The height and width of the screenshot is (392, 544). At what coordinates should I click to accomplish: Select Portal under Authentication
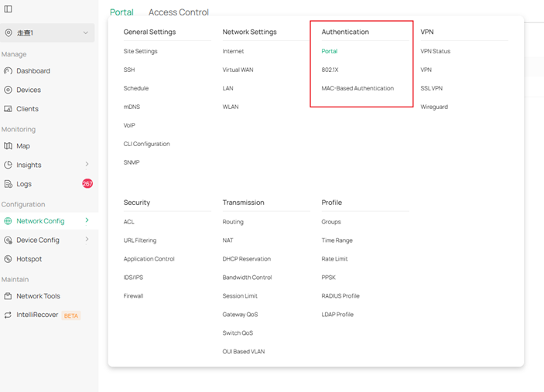click(x=329, y=51)
